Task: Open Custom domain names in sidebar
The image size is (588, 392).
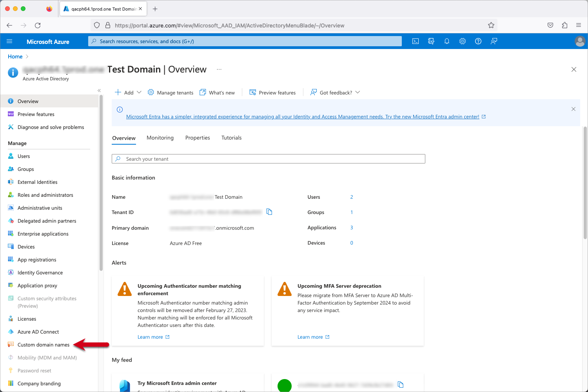Action: 44,345
